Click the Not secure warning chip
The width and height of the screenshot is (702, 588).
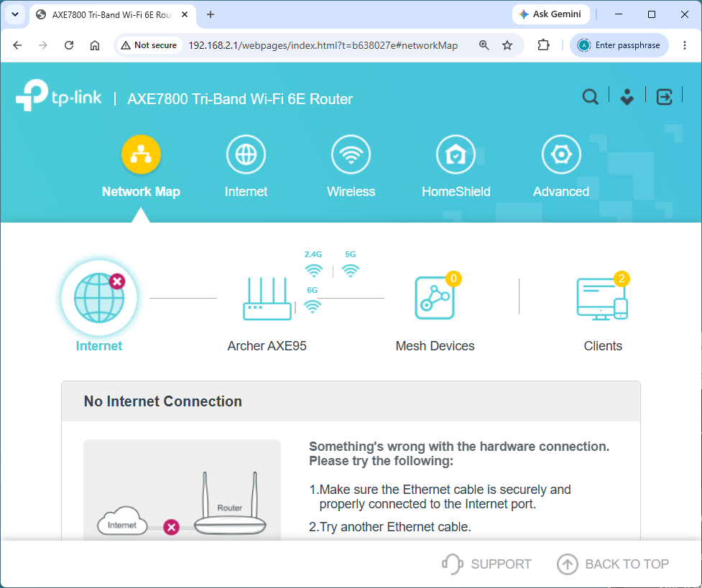(149, 45)
